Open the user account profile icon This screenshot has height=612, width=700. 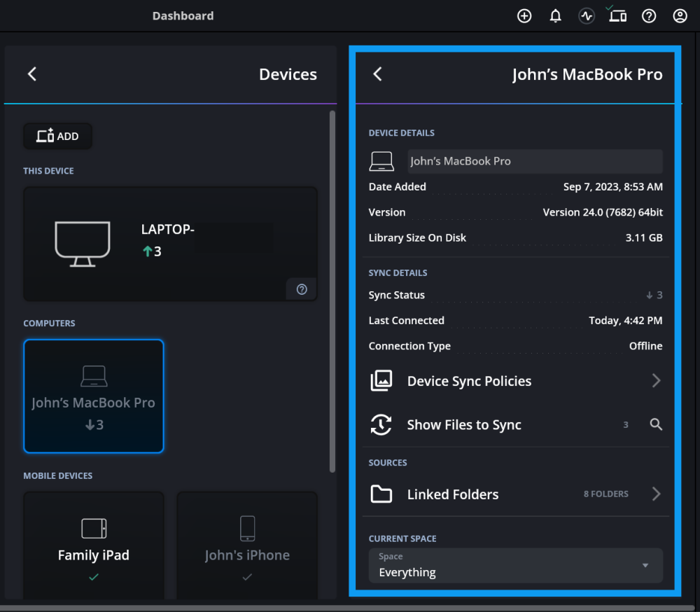[x=680, y=16]
